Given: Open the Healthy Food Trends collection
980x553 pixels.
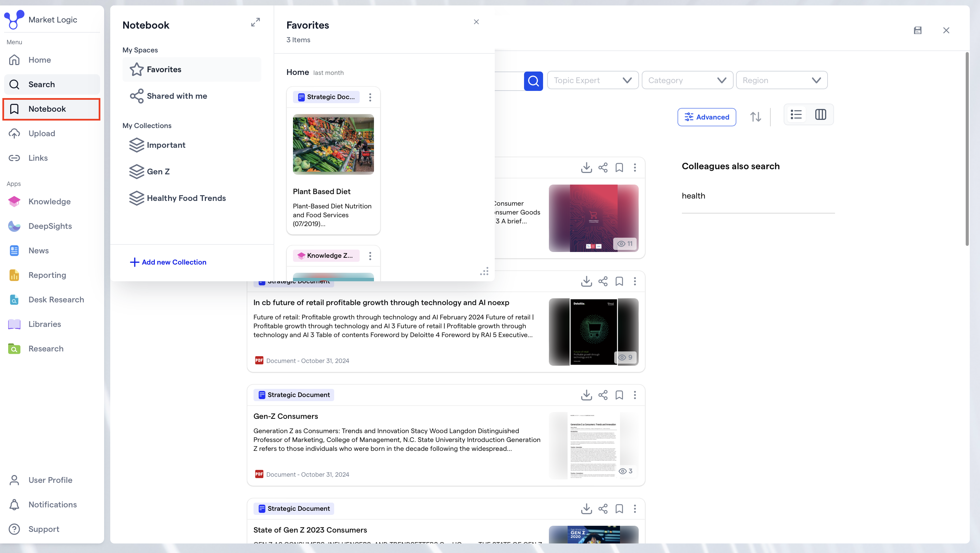Looking at the screenshot, I should (186, 198).
